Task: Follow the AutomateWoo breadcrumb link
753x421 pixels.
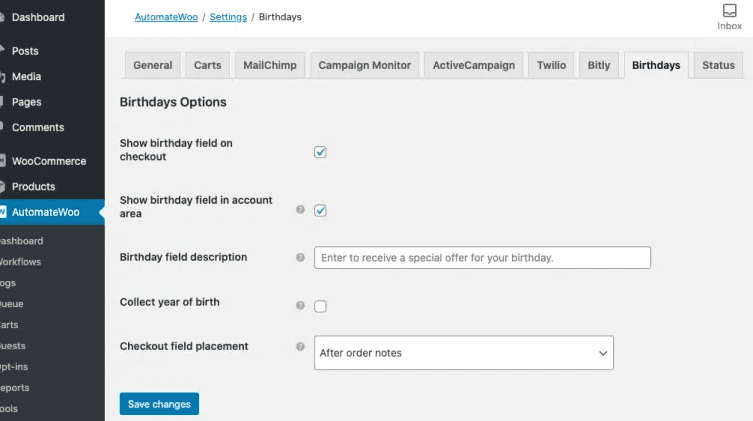Action: [167, 17]
